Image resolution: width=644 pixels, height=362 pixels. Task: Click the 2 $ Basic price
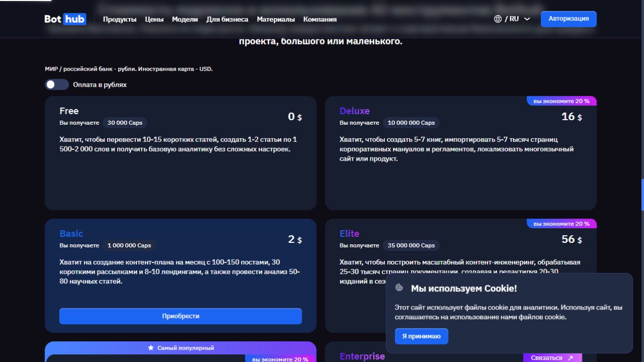tap(295, 239)
